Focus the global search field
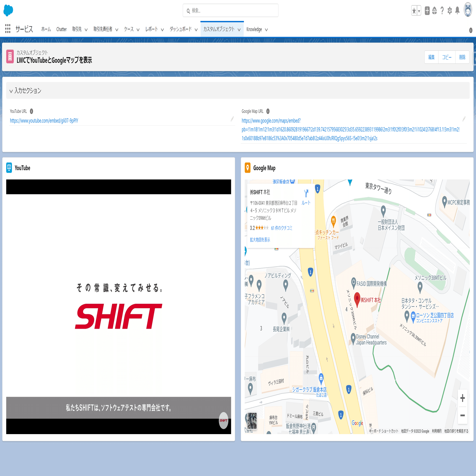476x476 pixels. click(231, 11)
